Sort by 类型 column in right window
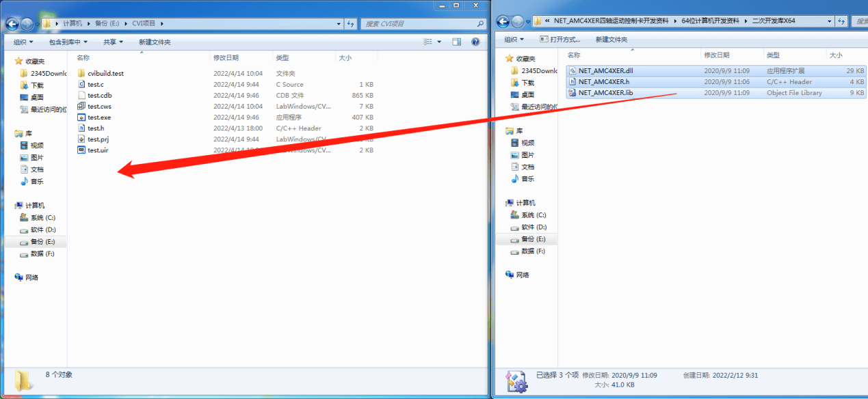Screen dimensions: 868x399 [773, 55]
